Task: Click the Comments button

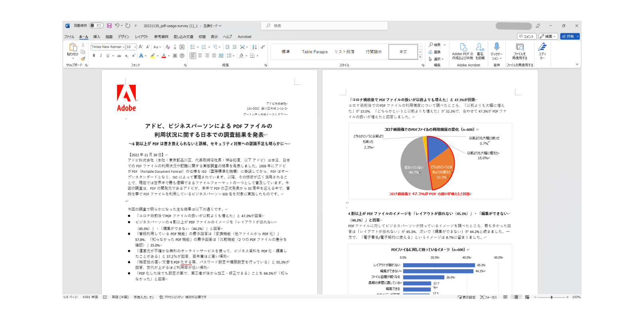Action: [527, 36]
